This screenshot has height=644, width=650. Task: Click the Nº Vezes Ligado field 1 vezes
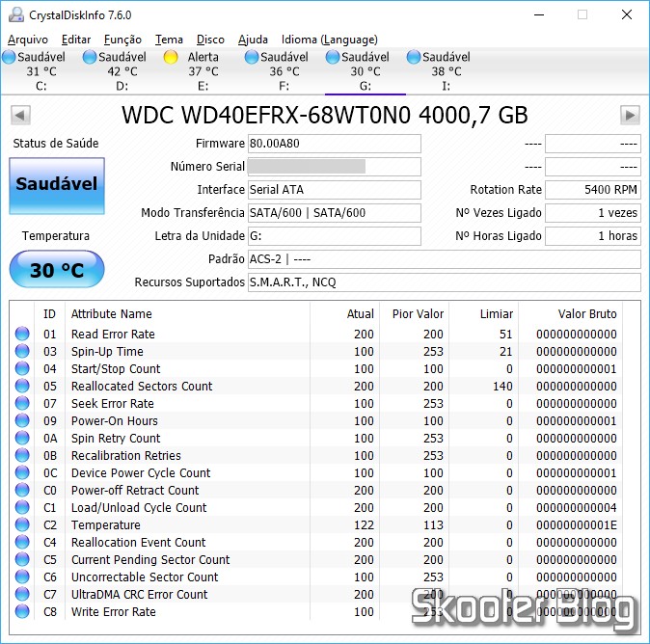tap(593, 213)
